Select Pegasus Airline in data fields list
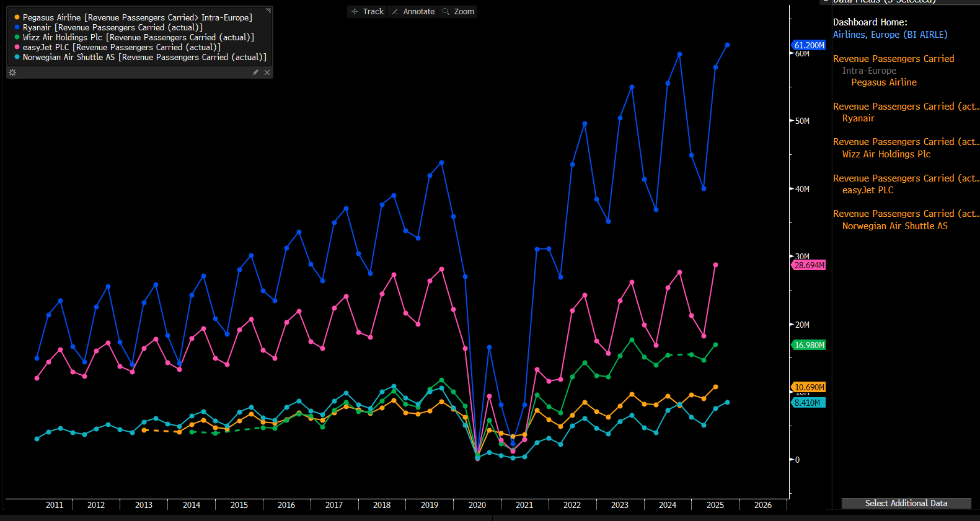Image resolution: width=980 pixels, height=521 pixels. pos(883,82)
